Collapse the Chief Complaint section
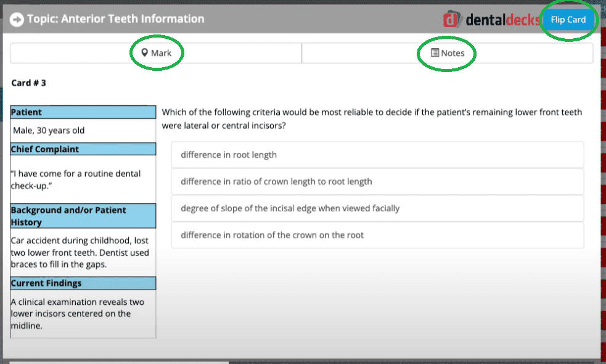This screenshot has height=364, width=606. pos(83,148)
